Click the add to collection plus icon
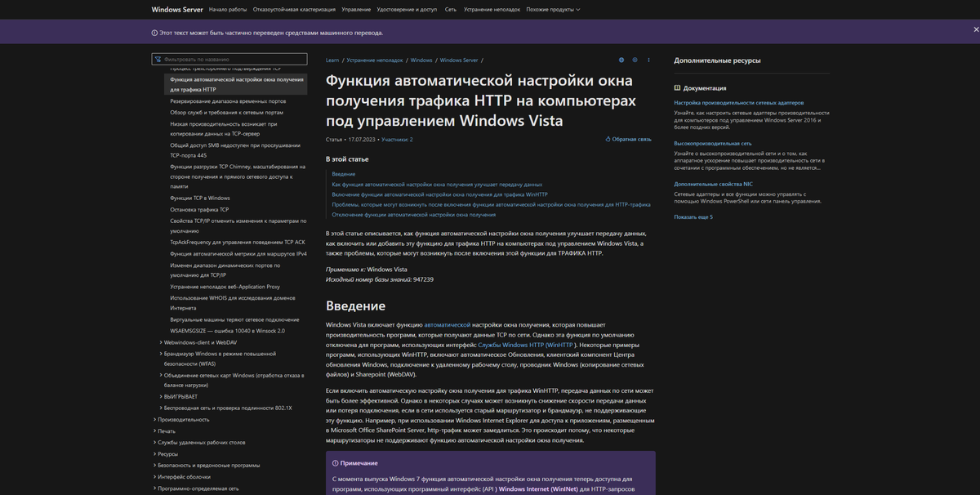Image resolution: width=980 pixels, height=495 pixels. tap(635, 60)
